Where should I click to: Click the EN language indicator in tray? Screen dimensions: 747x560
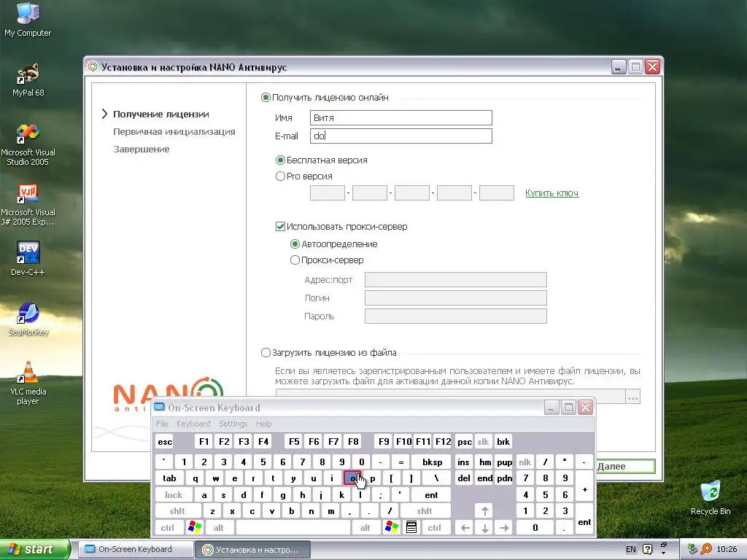pyautogui.click(x=631, y=549)
